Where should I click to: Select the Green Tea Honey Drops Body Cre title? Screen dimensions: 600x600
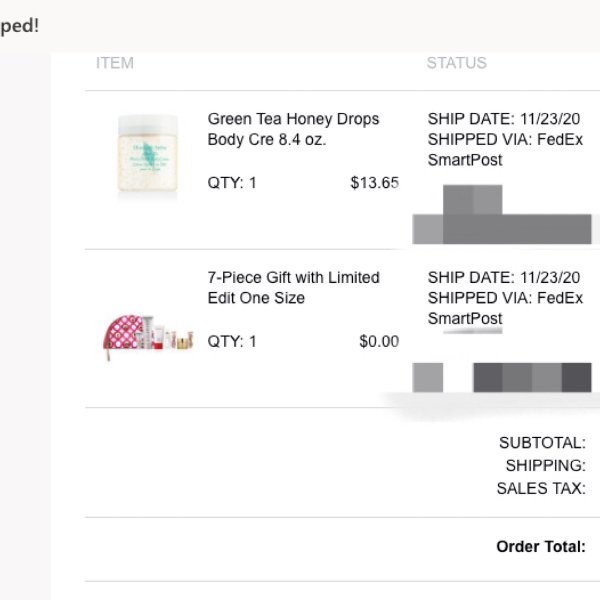pos(293,129)
